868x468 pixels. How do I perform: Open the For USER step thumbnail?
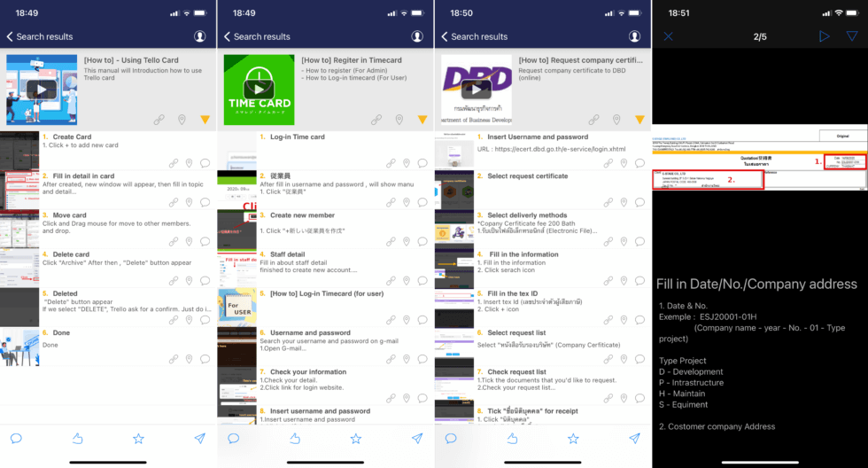click(237, 307)
